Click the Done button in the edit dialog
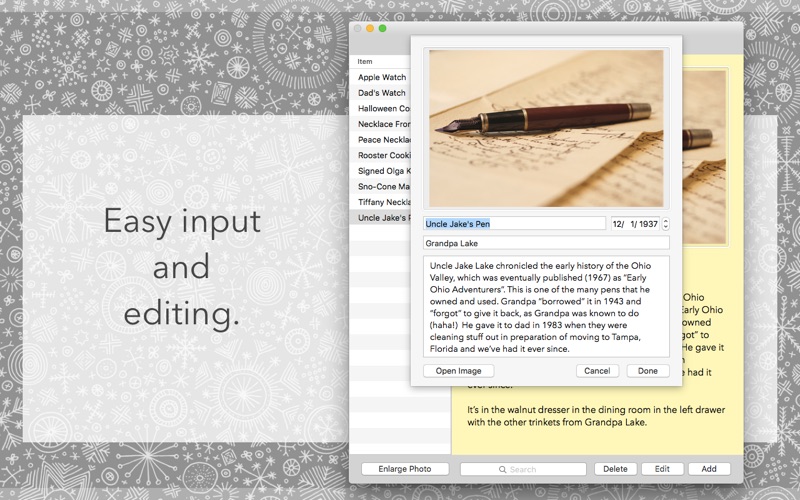 click(647, 371)
